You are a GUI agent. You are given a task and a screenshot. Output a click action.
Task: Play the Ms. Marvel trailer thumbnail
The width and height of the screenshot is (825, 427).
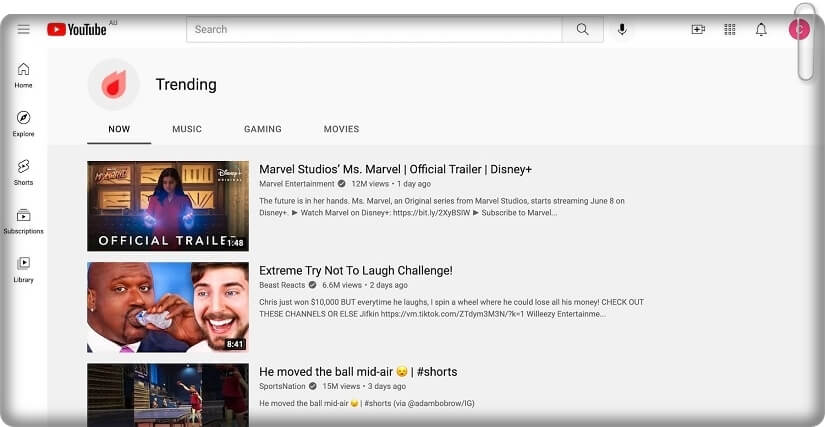tap(168, 206)
